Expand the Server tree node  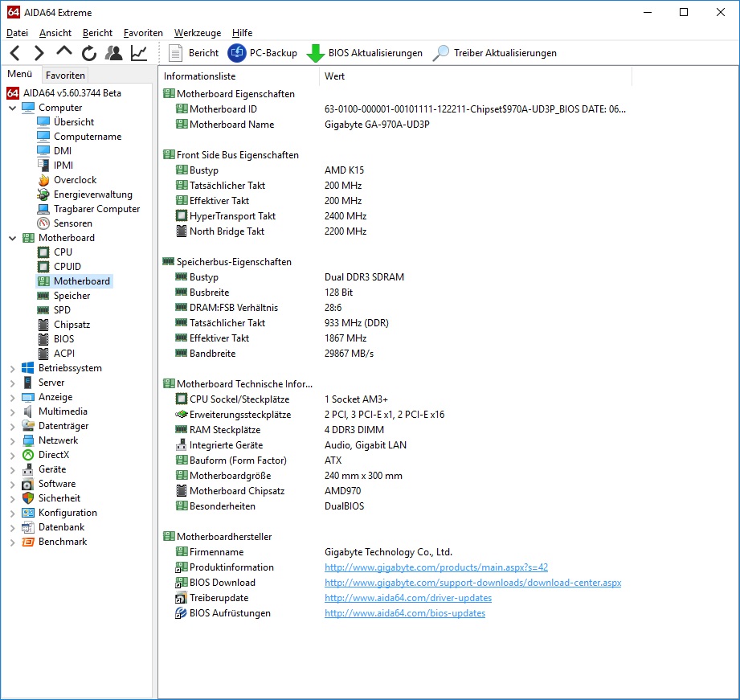tap(13, 383)
